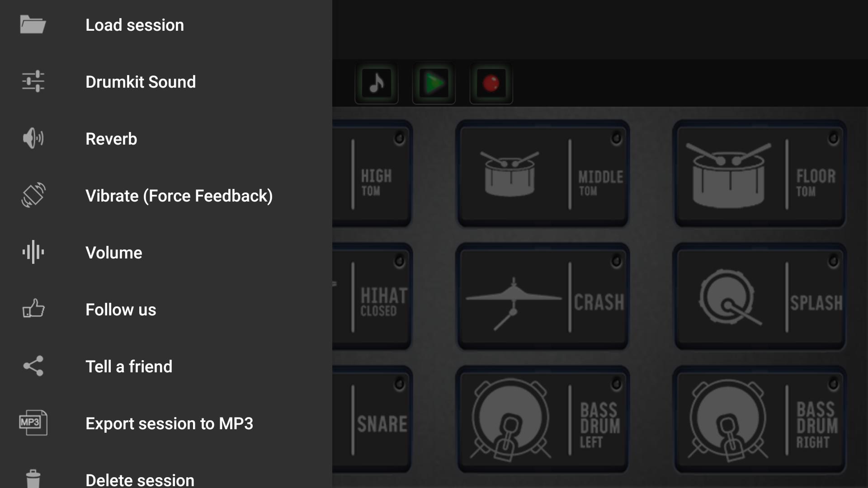Click the Record button
This screenshot has width=868, height=488.
coord(491,84)
